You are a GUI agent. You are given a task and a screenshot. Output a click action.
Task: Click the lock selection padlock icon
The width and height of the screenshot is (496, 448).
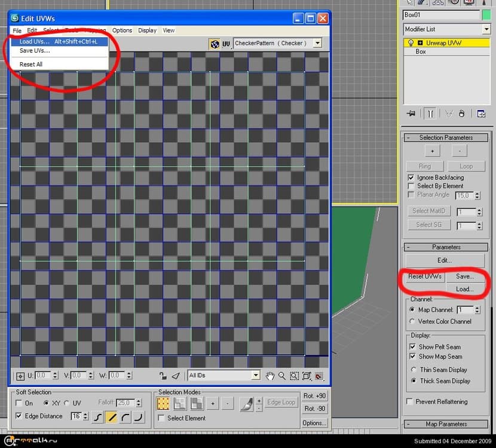point(163,376)
